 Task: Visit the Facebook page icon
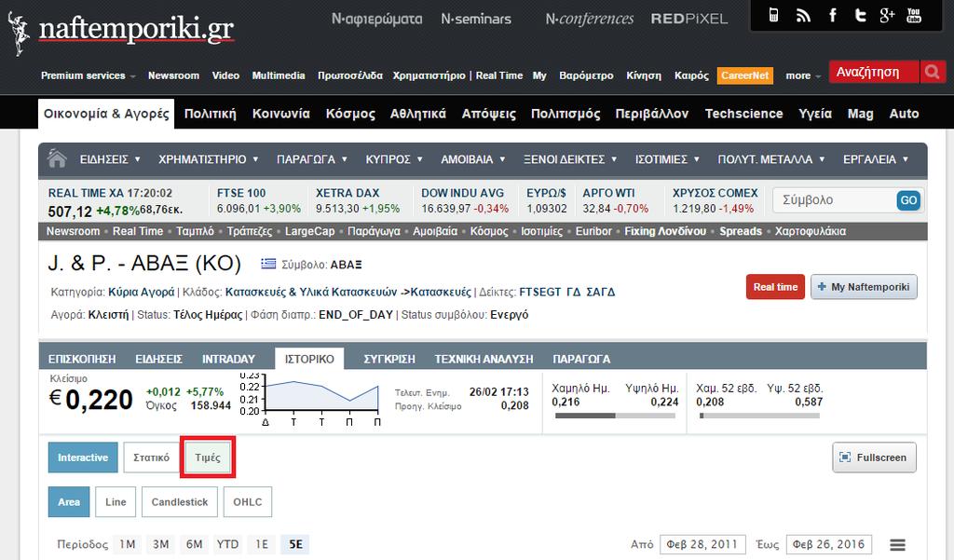point(832,15)
